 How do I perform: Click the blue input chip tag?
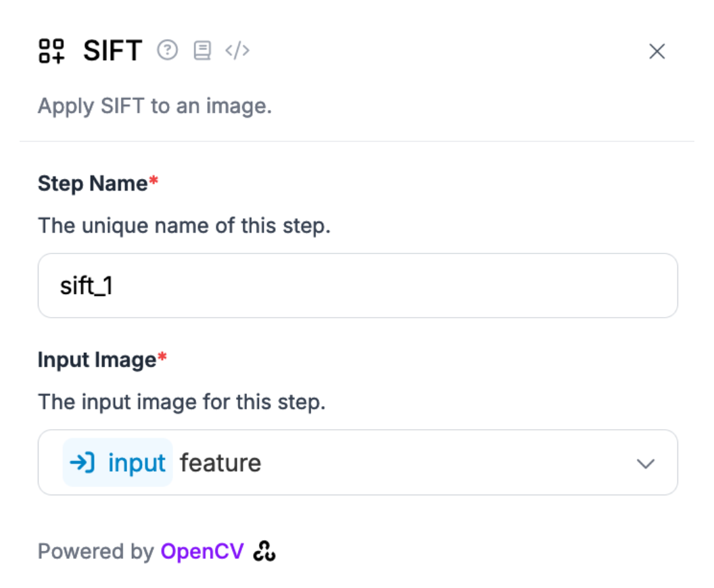tap(118, 462)
